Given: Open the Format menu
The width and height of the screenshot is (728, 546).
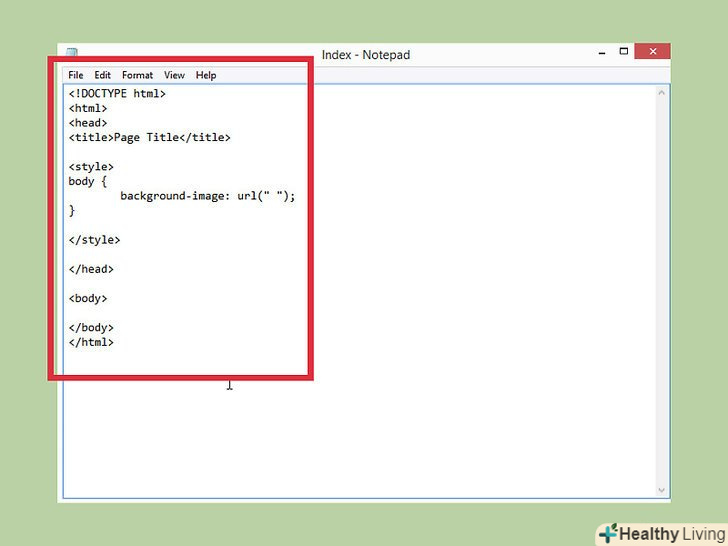Looking at the screenshot, I should pyautogui.click(x=138, y=75).
